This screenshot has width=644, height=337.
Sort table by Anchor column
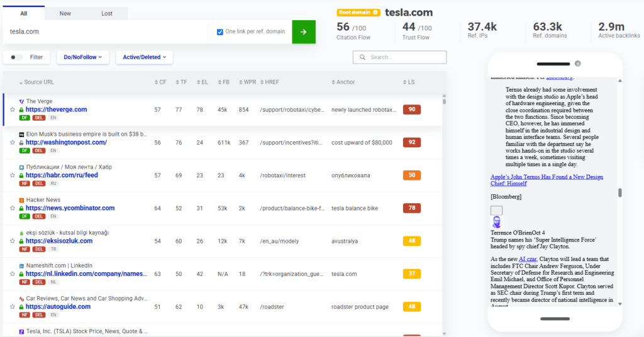pos(343,82)
